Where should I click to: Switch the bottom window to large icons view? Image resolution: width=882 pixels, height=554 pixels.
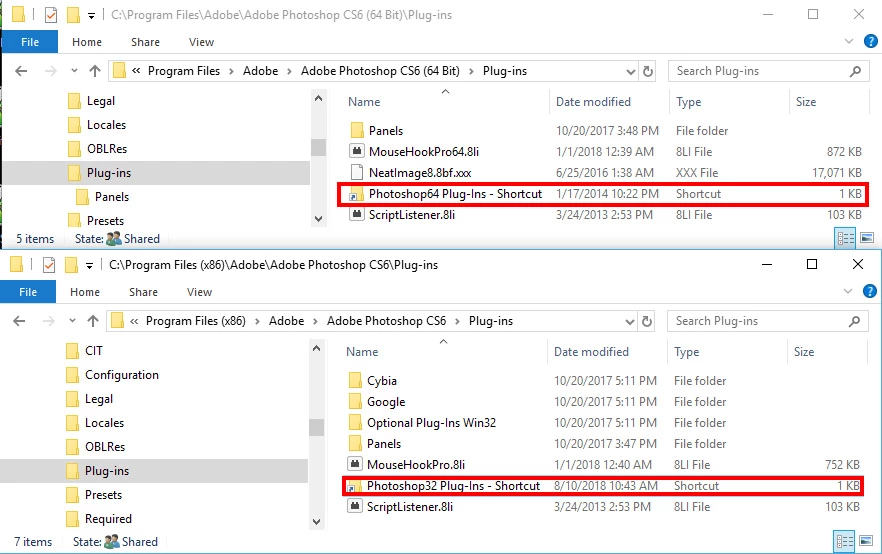tap(866, 542)
